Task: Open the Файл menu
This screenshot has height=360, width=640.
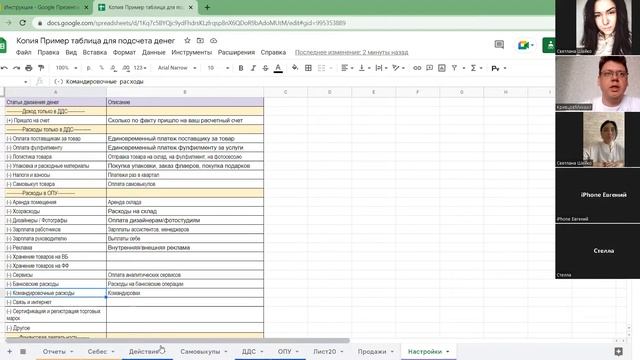Action: coord(24,53)
